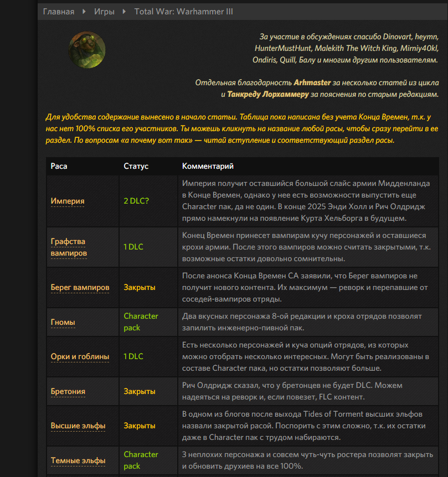Click 'Закрыты' status for Высшие эльфы

pyautogui.click(x=140, y=426)
